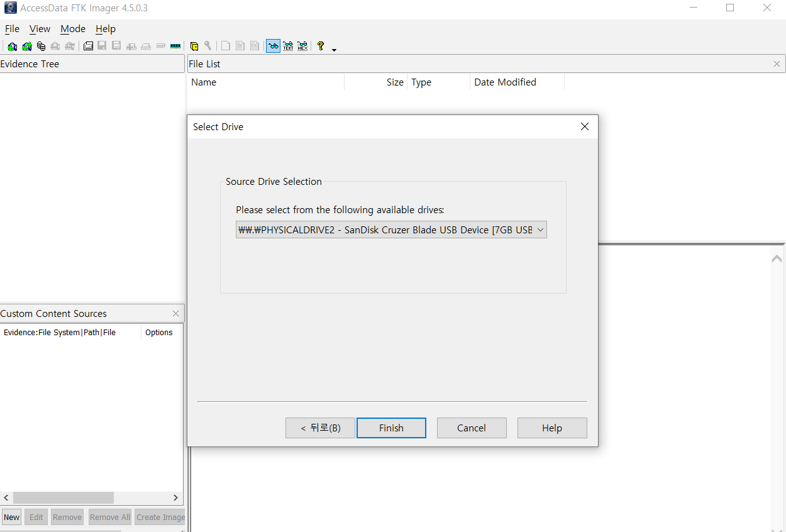Image resolution: width=786 pixels, height=532 pixels.
Task: Open the View menu
Action: [40, 29]
